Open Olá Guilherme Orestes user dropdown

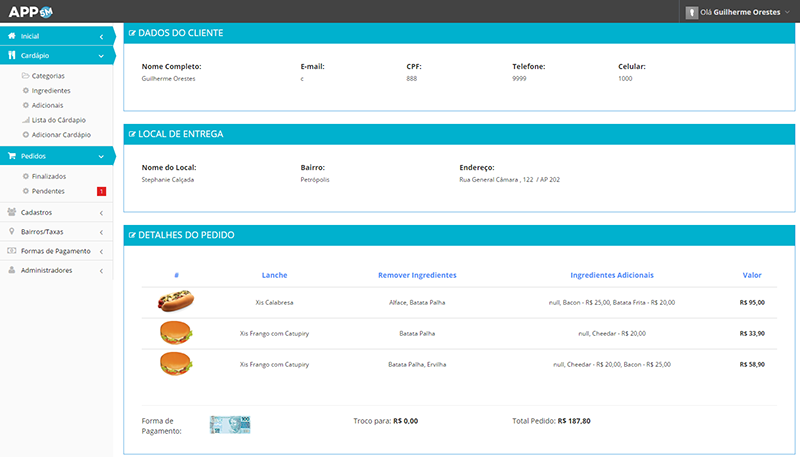pos(744,12)
